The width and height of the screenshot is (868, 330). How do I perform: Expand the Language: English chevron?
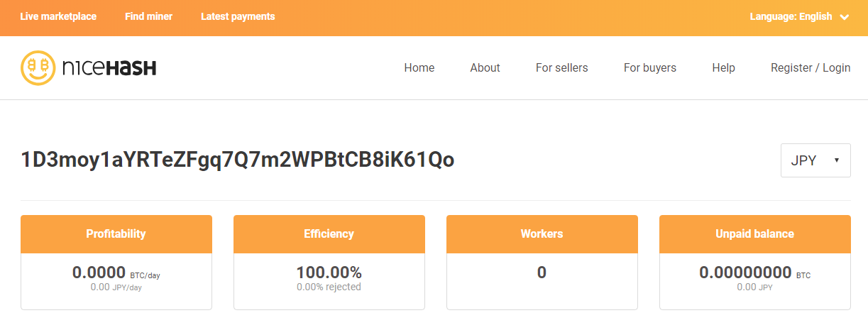(x=844, y=17)
